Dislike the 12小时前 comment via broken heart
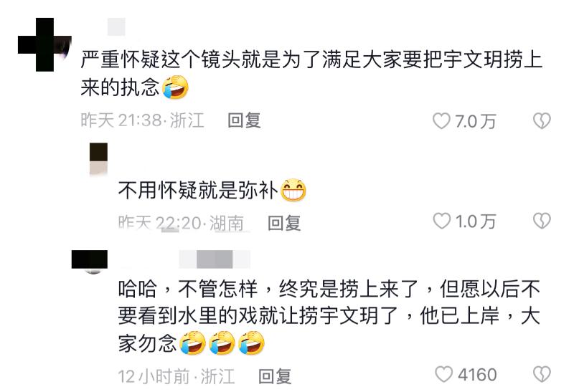 coord(542,375)
